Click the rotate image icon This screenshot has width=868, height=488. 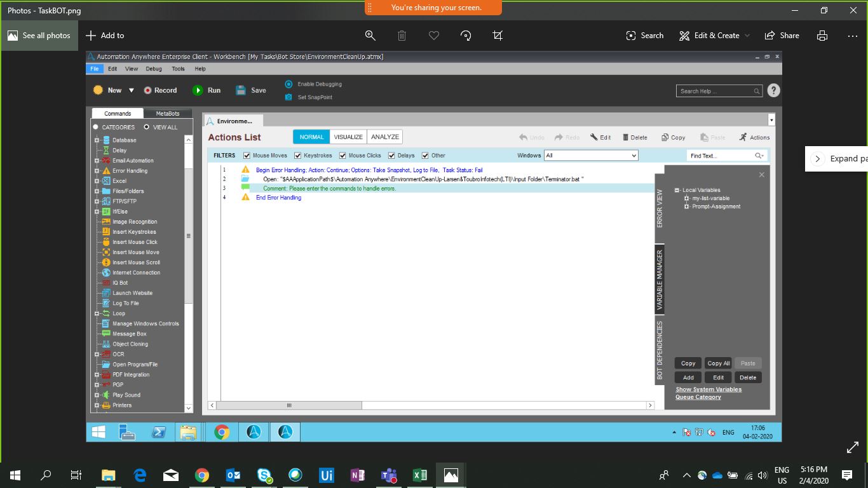(x=466, y=36)
